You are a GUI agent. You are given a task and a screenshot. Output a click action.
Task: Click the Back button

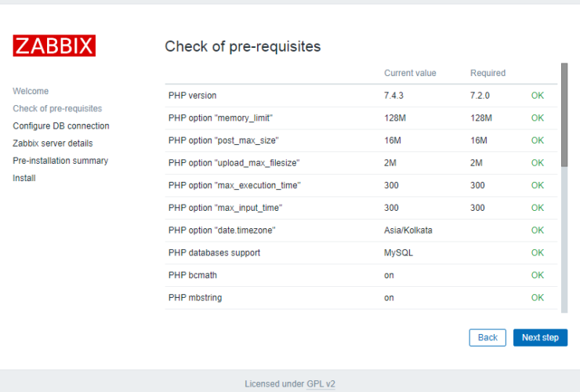[488, 337]
